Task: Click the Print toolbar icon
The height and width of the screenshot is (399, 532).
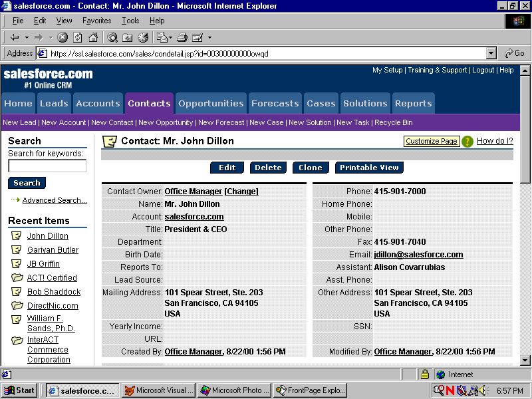Action: coord(182,37)
